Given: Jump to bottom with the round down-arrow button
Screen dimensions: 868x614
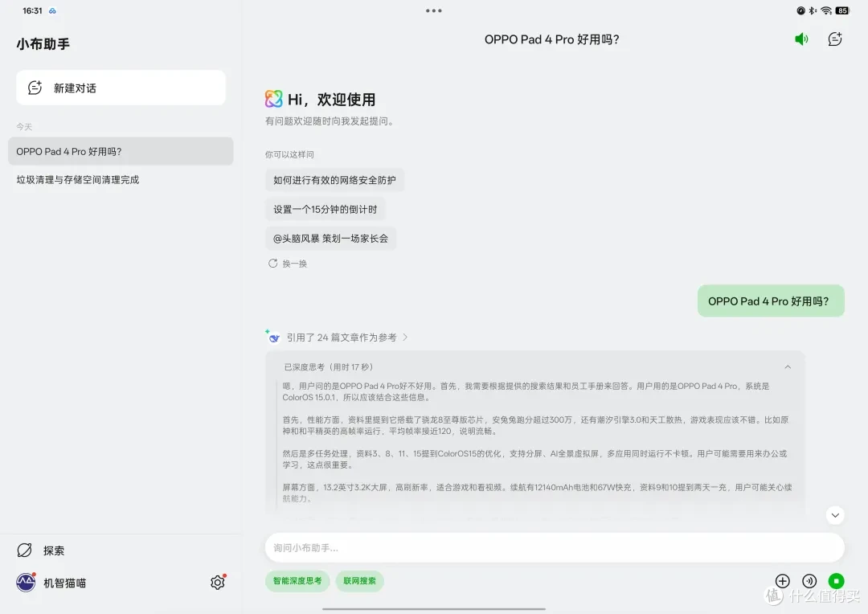Looking at the screenshot, I should pos(835,515).
